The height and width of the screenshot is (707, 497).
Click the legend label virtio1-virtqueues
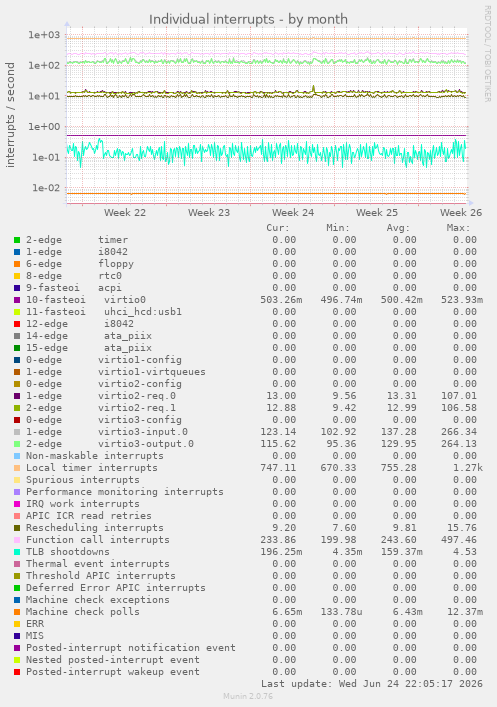152,372
